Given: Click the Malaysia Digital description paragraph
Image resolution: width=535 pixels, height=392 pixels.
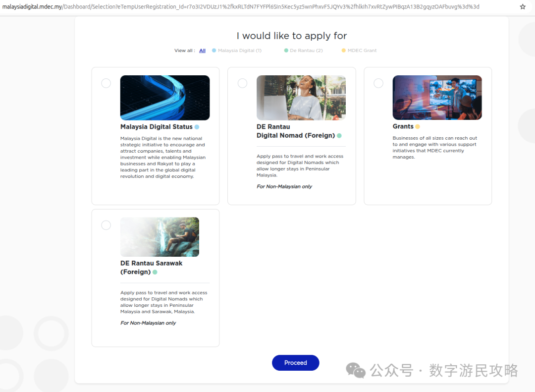Looking at the screenshot, I should point(163,158).
